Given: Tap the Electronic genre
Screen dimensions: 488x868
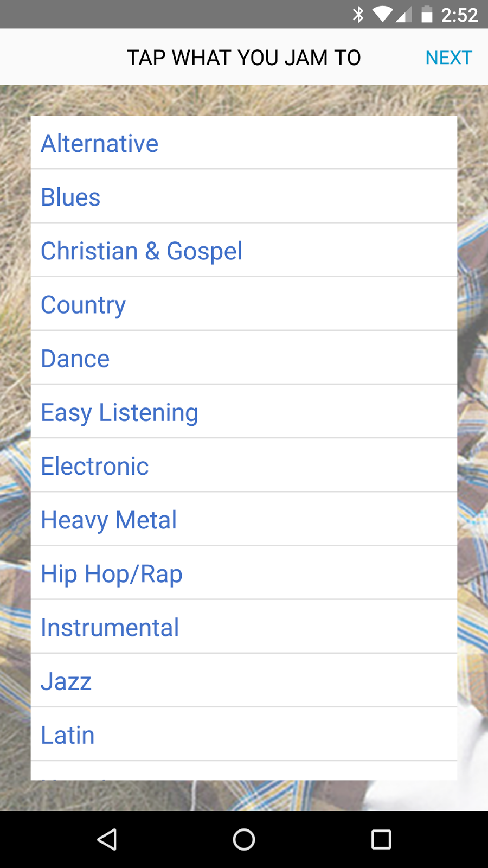Looking at the screenshot, I should point(244,465).
